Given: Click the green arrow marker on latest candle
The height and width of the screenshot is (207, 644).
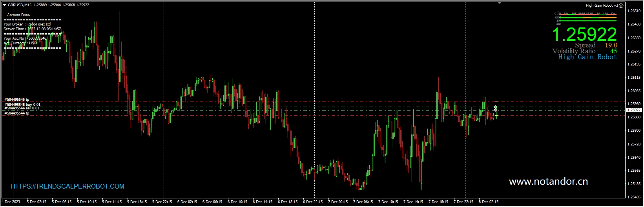Looking at the screenshot, I should tap(496, 107).
